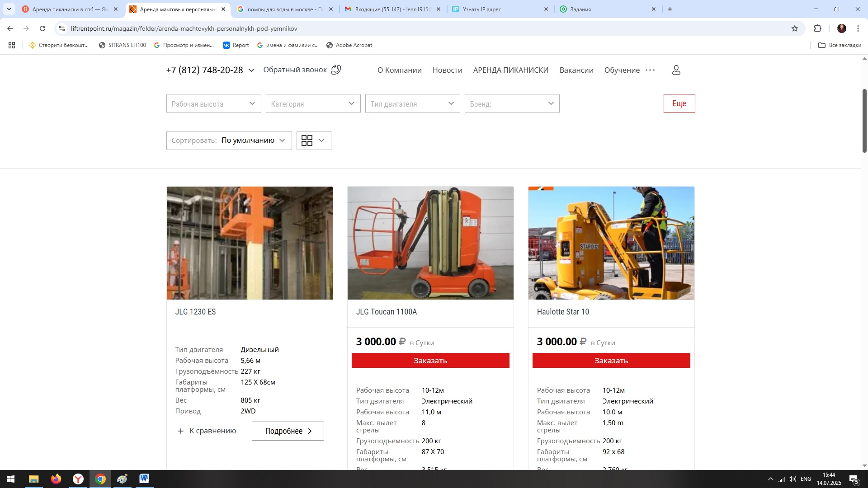Open О Компании menu item
This screenshot has width=868, height=488.
400,70
